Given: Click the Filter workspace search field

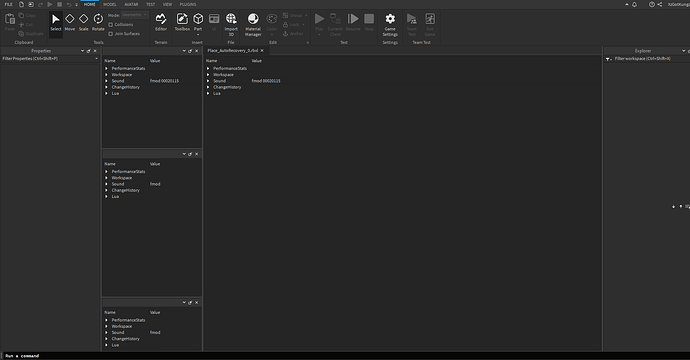Looking at the screenshot, I should point(650,59).
